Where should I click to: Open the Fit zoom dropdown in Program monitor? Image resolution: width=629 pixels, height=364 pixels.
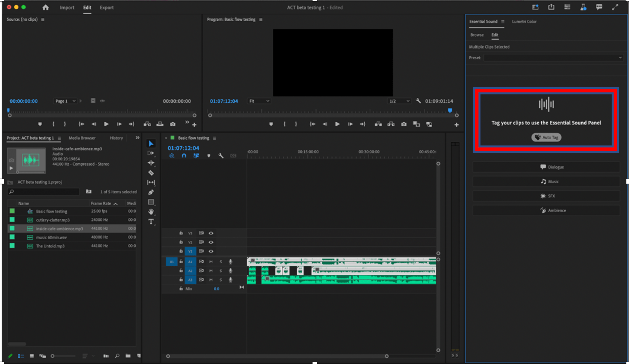pos(259,101)
